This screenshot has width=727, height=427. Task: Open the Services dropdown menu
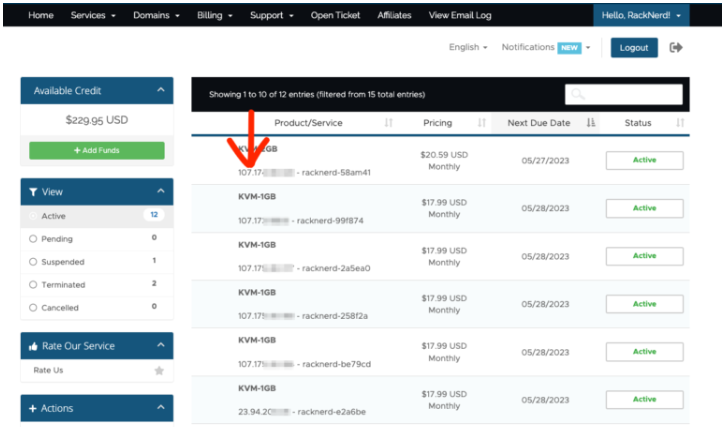click(x=93, y=16)
